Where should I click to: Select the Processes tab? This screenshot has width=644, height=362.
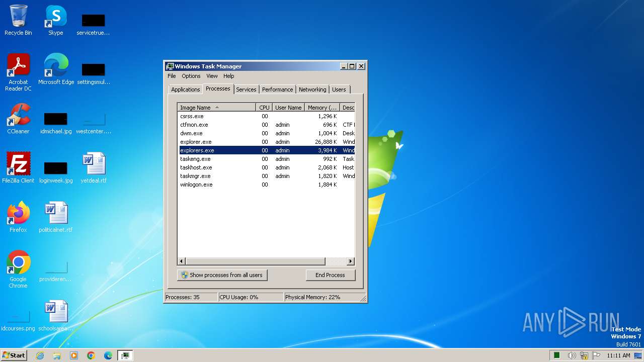[218, 88]
